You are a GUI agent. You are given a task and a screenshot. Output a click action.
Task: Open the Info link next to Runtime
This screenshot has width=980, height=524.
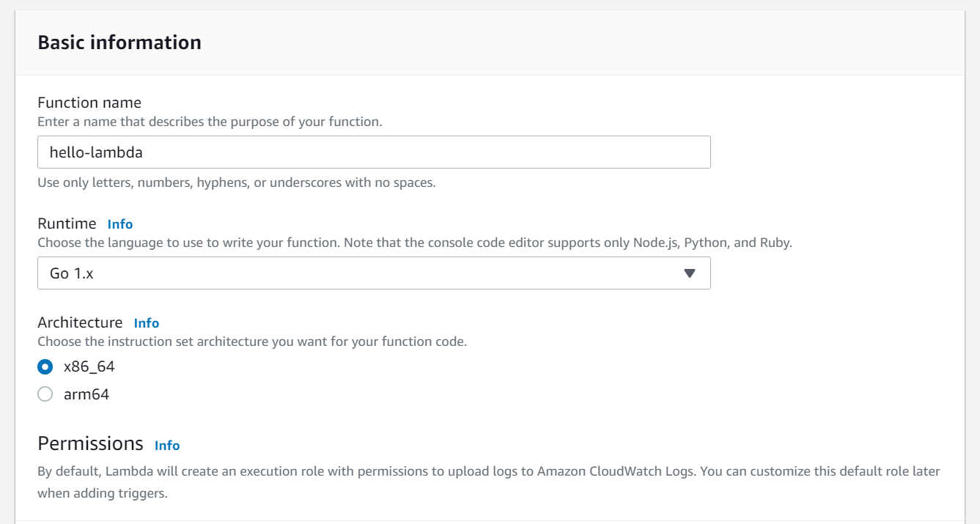pos(120,224)
